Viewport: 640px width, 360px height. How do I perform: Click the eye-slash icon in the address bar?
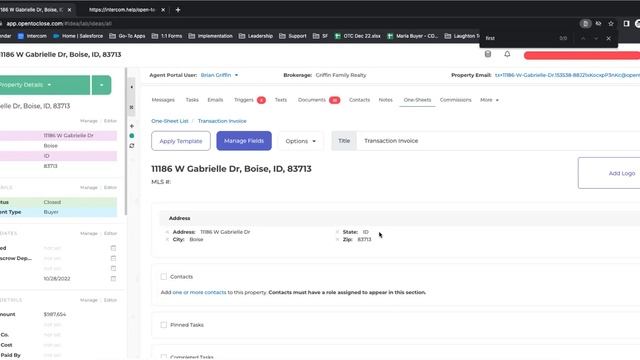point(598,24)
